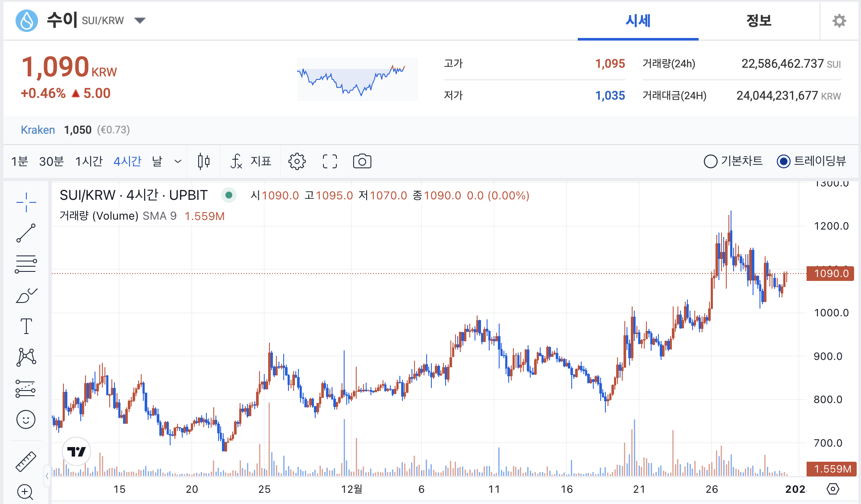Select the crosshair cursor tool
Viewport: 861px width, 504px height.
tap(26, 202)
